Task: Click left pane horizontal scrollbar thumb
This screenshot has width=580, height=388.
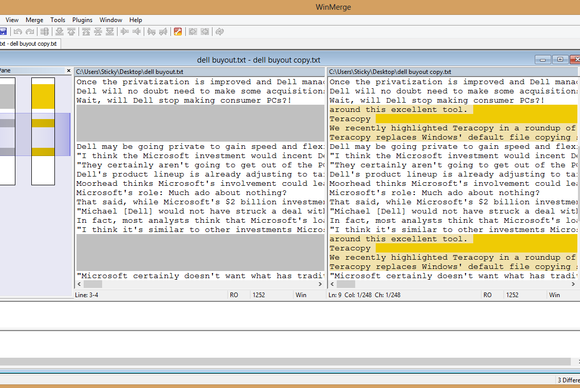Action: point(92,284)
